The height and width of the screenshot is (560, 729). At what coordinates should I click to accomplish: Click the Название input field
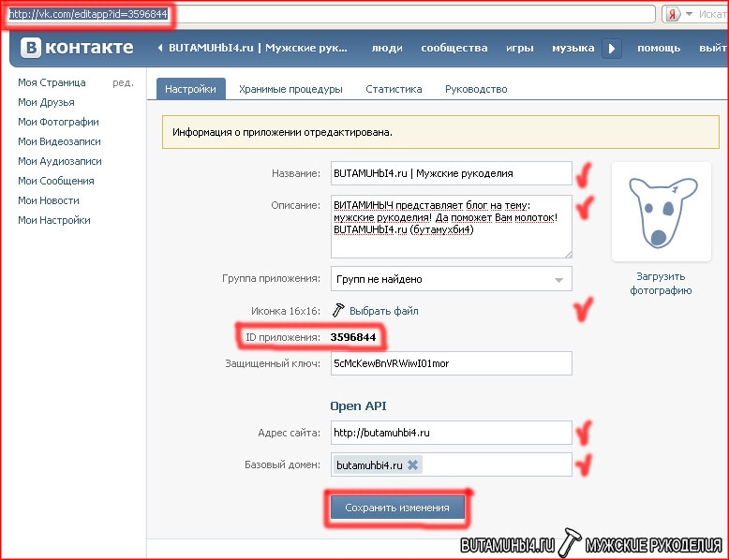coord(452,173)
